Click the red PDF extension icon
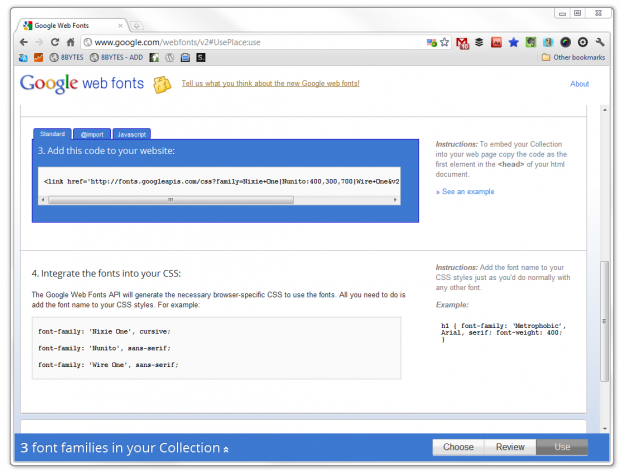The image size is (620, 473). (496, 42)
